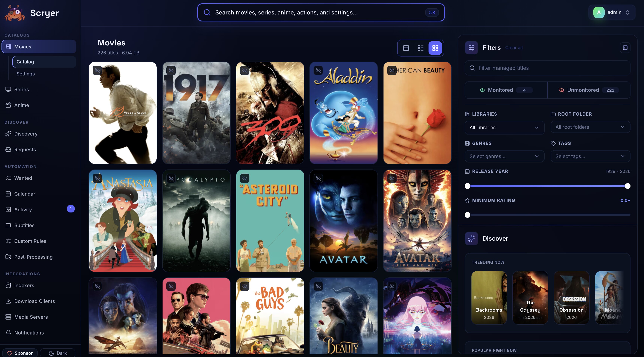Open the All root folders dropdown

[590, 127]
